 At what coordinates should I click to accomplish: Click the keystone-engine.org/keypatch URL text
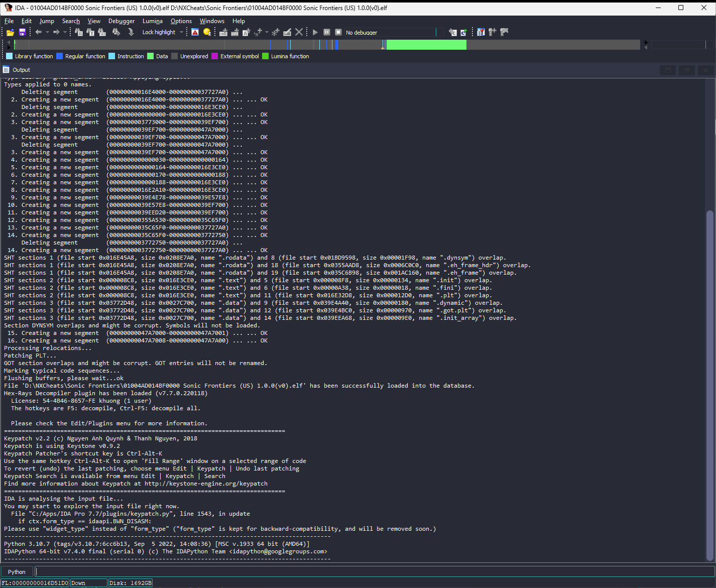click(x=206, y=484)
